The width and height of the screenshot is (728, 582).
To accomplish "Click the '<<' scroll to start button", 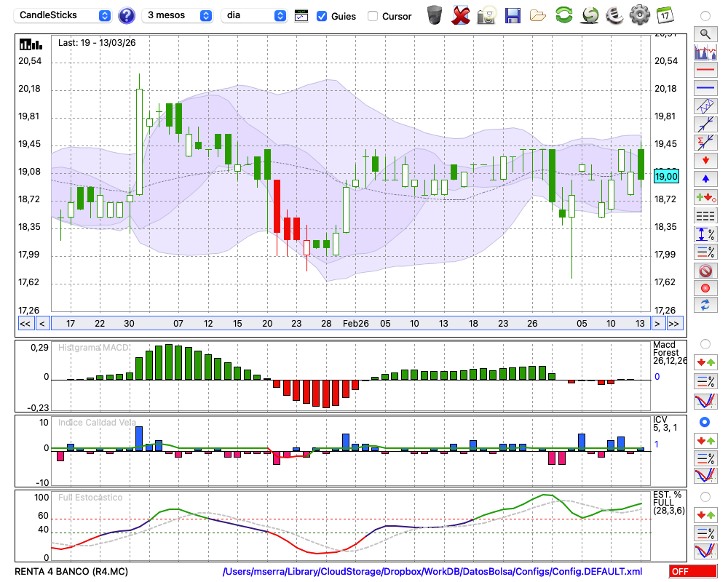I will coord(25,324).
